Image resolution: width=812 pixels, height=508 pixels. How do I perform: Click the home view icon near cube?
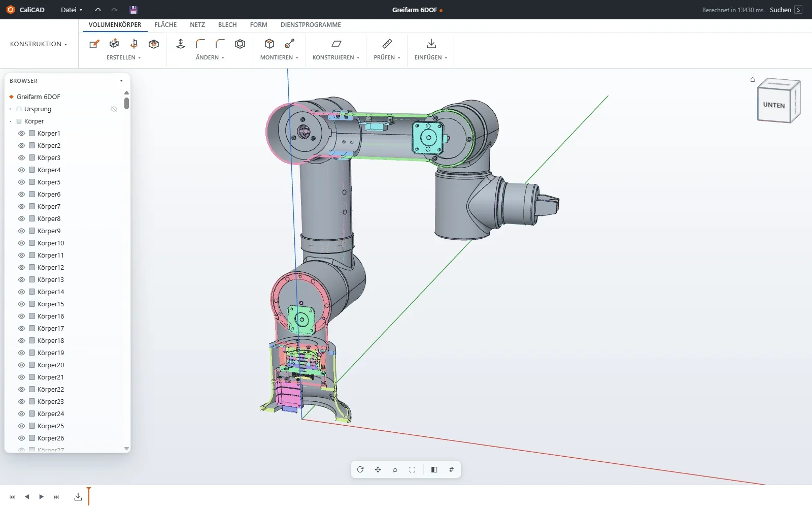coord(753,79)
